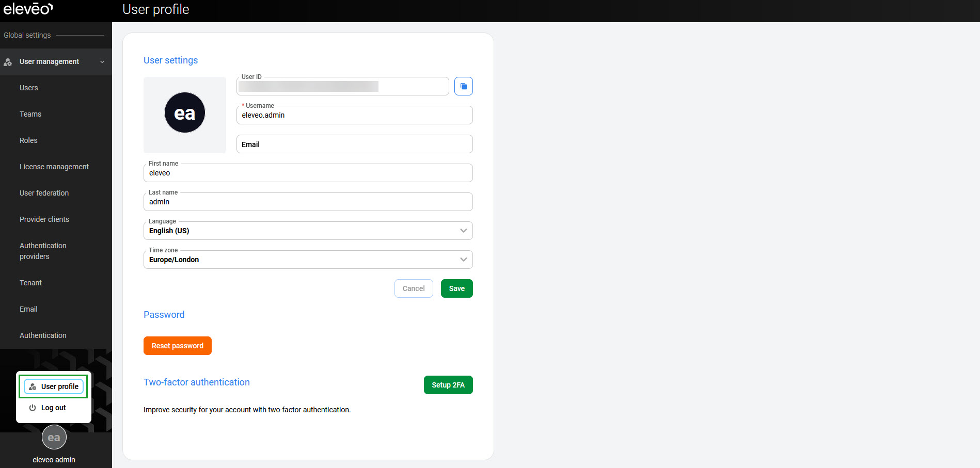Viewport: 980px width, 468px height.
Task: Click into the Username field
Action: pyautogui.click(x=354, y=116)
